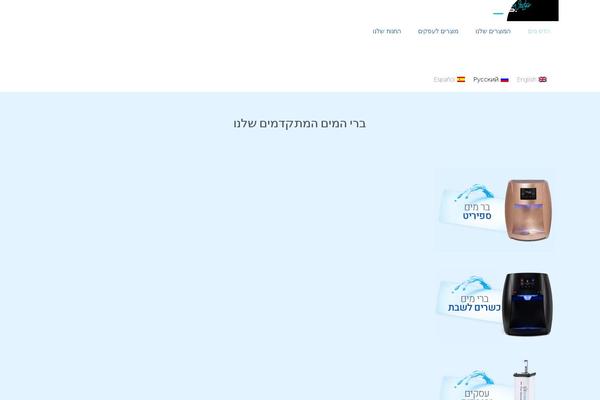
Task: Click the UK flag icon
Action: tap(543, 80)
